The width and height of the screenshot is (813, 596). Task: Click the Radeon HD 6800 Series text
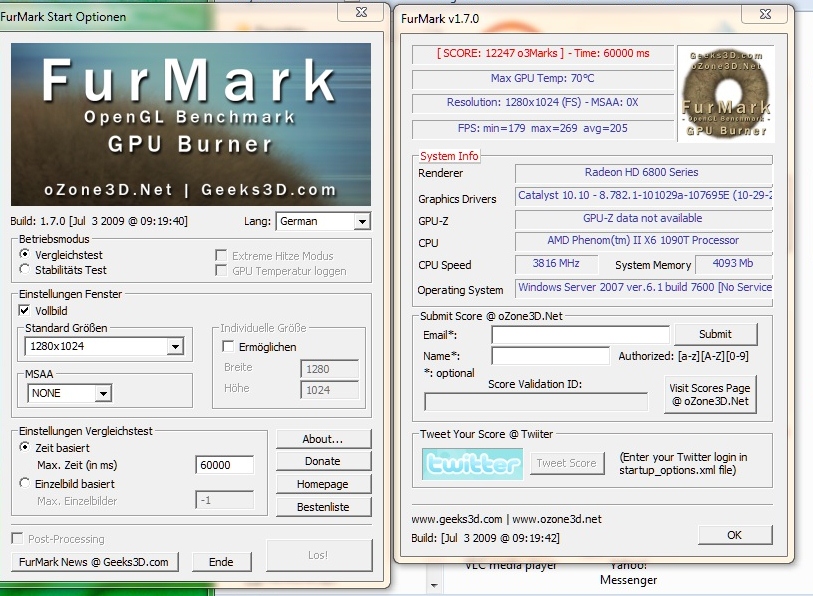641,172
